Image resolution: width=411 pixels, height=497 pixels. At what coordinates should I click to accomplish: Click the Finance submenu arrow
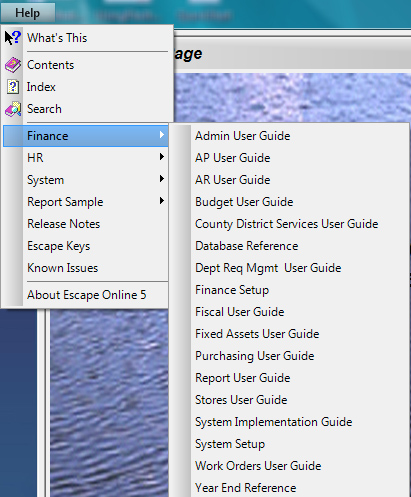162,135
